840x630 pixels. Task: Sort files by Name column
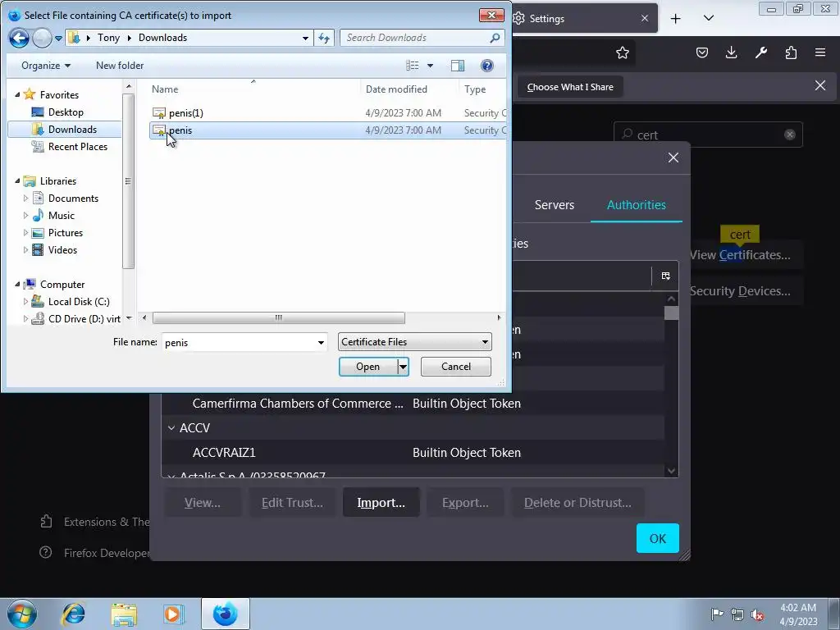coord(164,89)
